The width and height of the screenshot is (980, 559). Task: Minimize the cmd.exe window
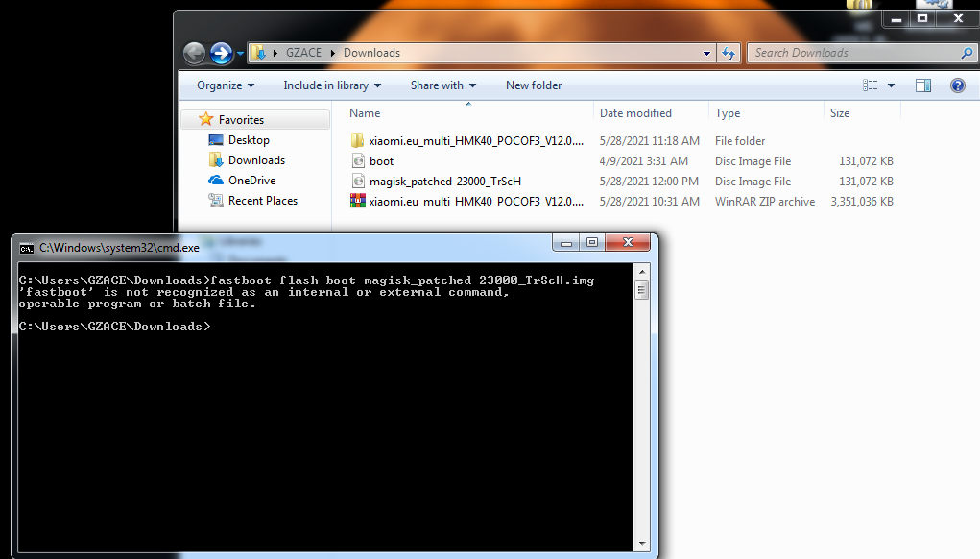(566, 242)
